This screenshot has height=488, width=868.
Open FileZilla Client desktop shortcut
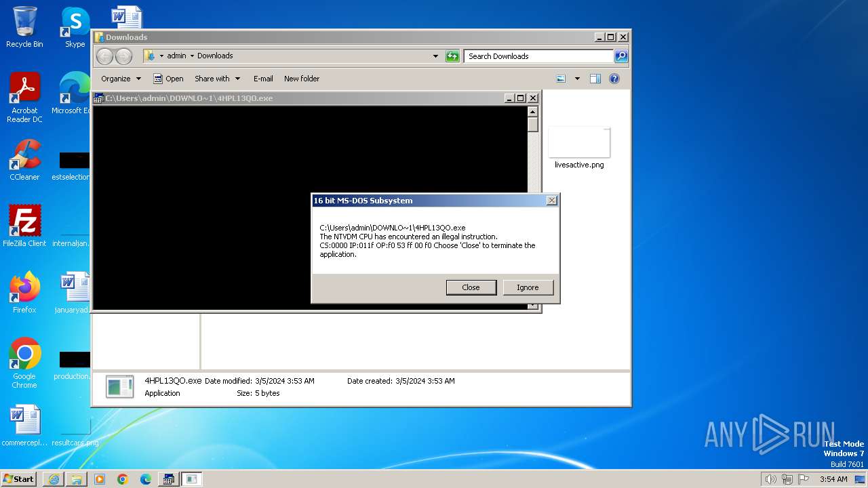coord(24,226)
